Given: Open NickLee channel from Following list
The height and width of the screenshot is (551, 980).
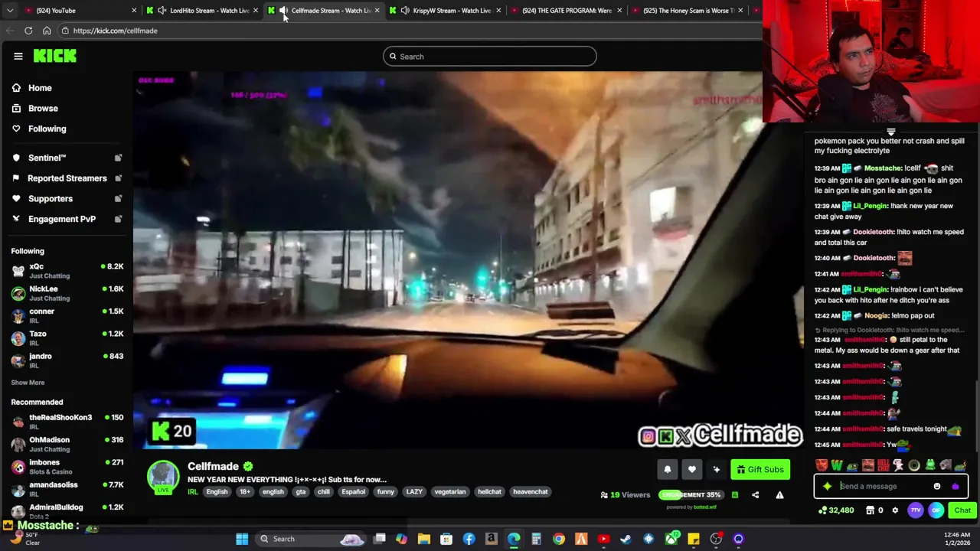Looking at the screenshot, I should (x=67, y=293).
